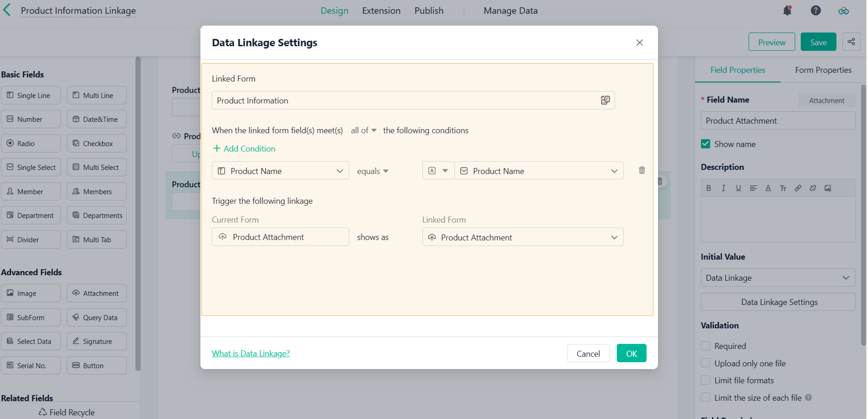Image resolution: width=868 pixels, height=419 pixels.
Task: Open the notifications bell
Action: (x=787, y=10)
